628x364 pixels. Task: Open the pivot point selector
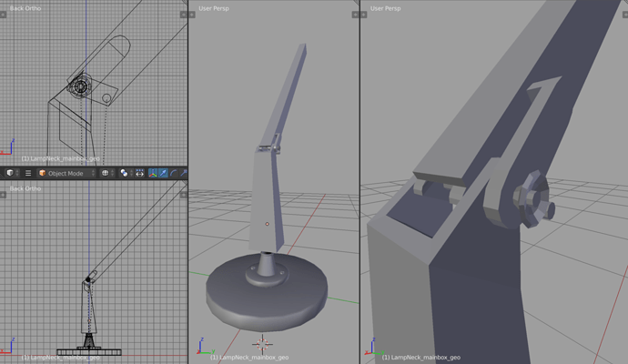pyautogui.click(x=127, y=173)
